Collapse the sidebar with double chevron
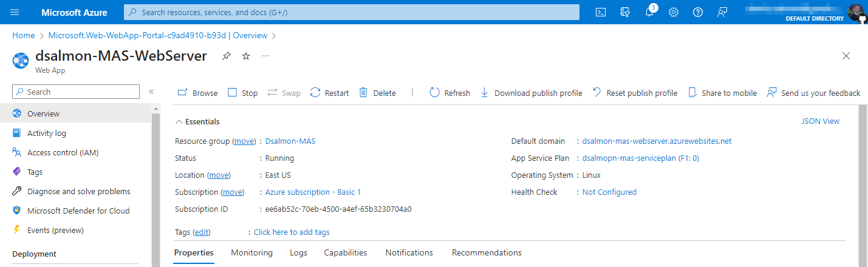This screenshot has height=267, width=868. (x=151, y=92)
